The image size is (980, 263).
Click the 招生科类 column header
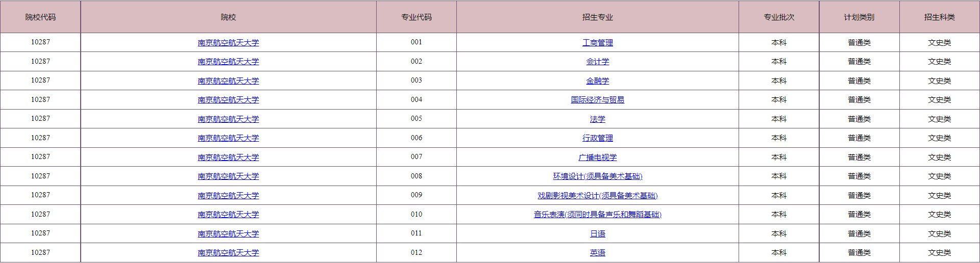coord(939,17)
